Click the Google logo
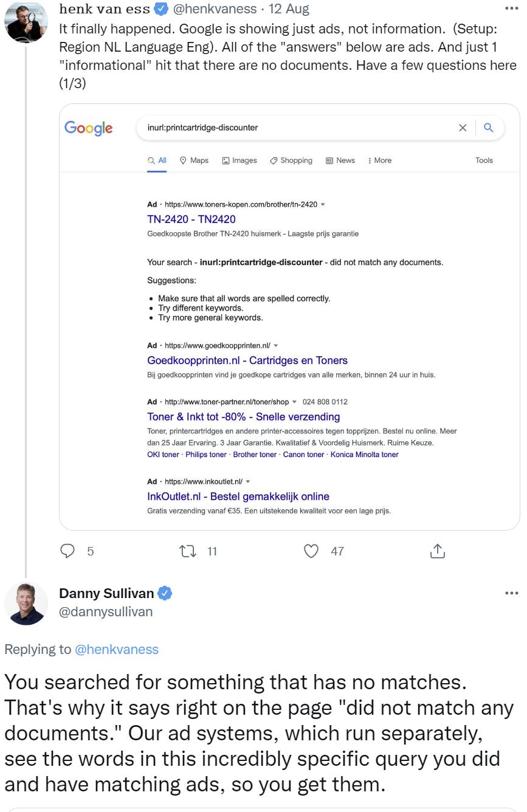 [88, 128]
